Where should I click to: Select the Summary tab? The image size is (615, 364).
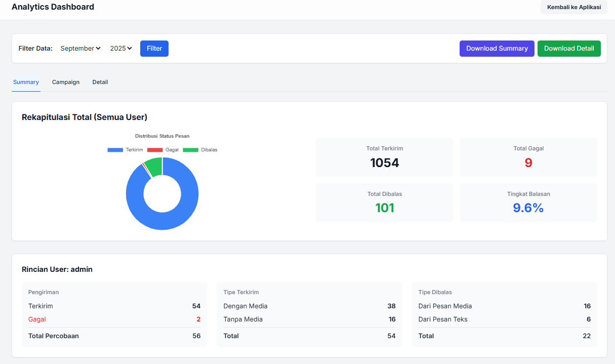click(x=26, y=82)
